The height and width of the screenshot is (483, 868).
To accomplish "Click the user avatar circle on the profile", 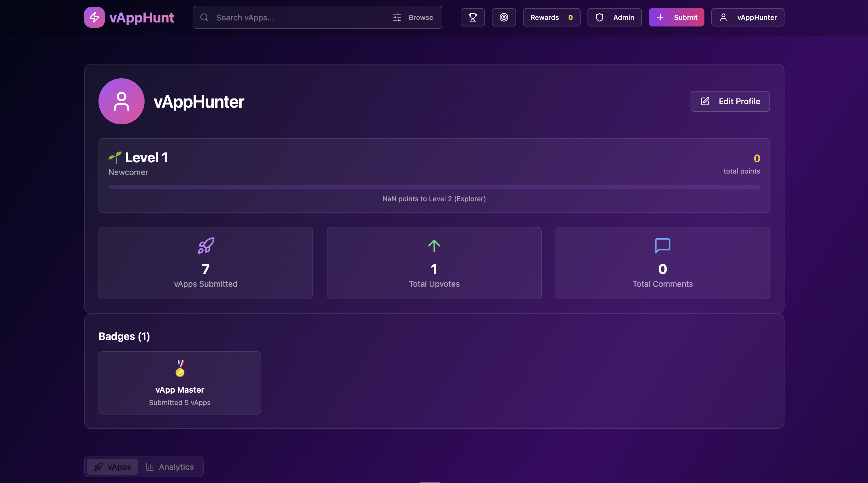I will coord(121,101).
